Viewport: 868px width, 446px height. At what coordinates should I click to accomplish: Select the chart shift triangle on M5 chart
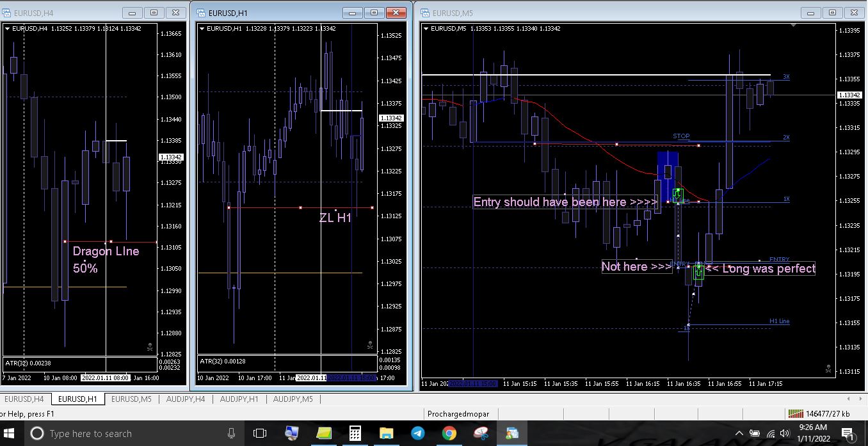point(794,26)
